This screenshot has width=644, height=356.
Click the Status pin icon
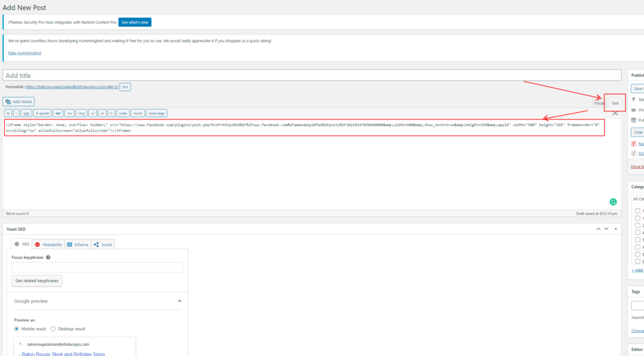(x=633, y=100)
